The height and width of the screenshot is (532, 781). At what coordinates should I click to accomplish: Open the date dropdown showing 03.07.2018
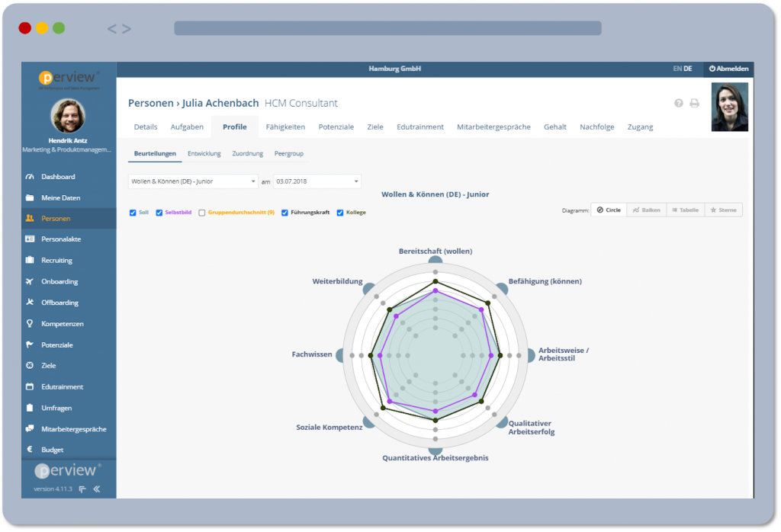click(317, 181)
